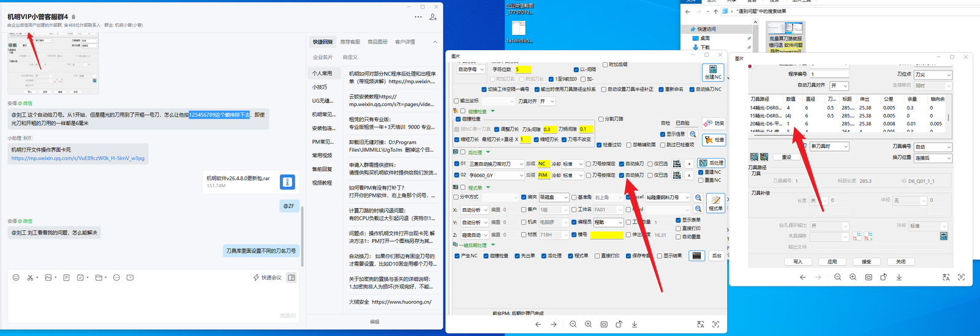Click the zoom in icon in right image viewer
Screen dimensions: 980x336
pos(853,277)
